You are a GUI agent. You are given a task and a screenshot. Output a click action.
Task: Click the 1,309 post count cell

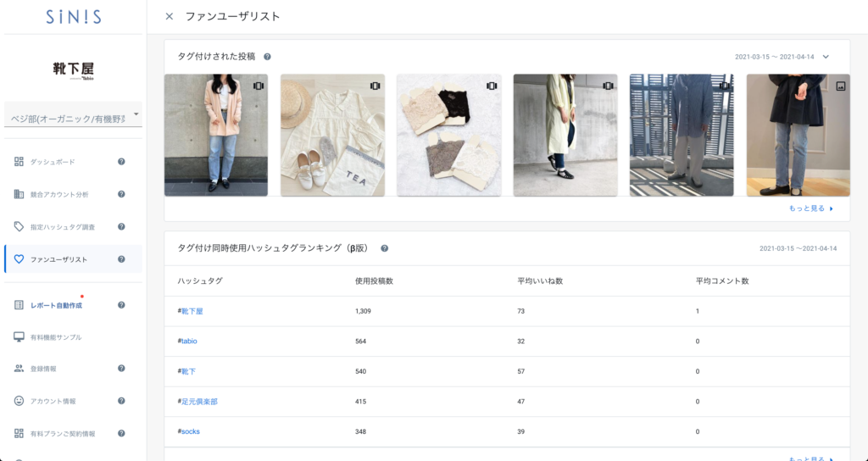(363, 312)
